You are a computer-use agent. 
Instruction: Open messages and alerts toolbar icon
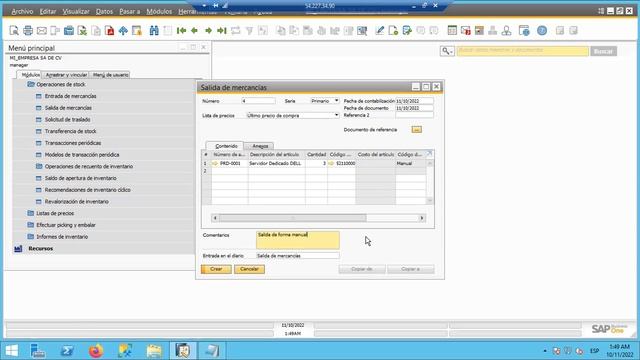pos(466,31)
